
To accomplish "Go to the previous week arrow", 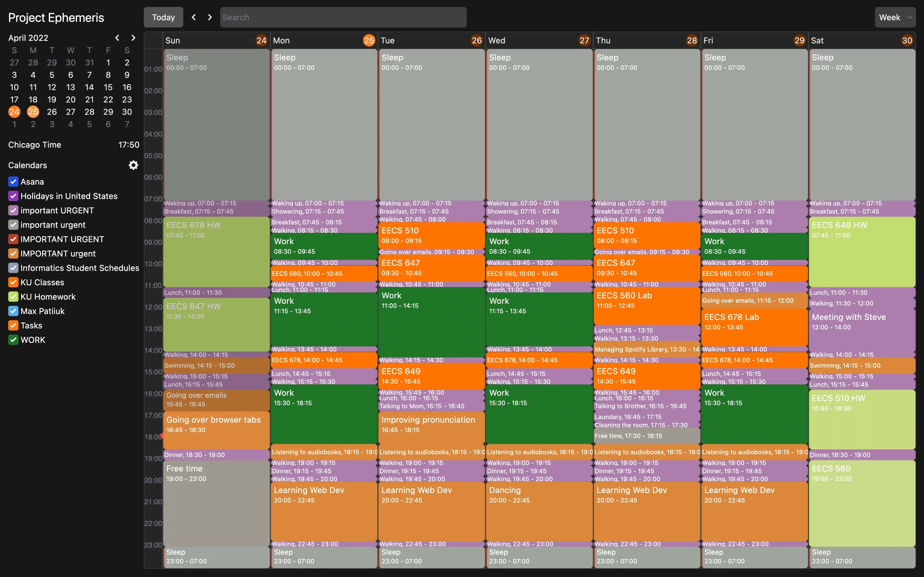I will [x=194, y=17].
